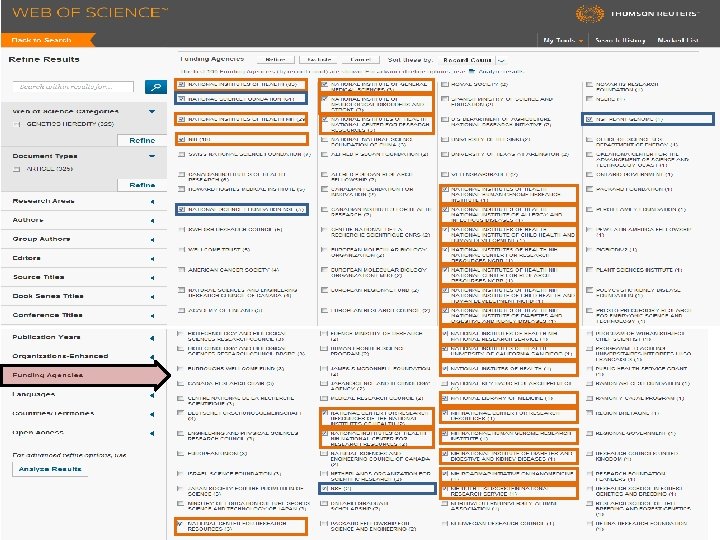Click the magnifier search icon button
This screenshot has width=720, height=540.
pos(156,87)
